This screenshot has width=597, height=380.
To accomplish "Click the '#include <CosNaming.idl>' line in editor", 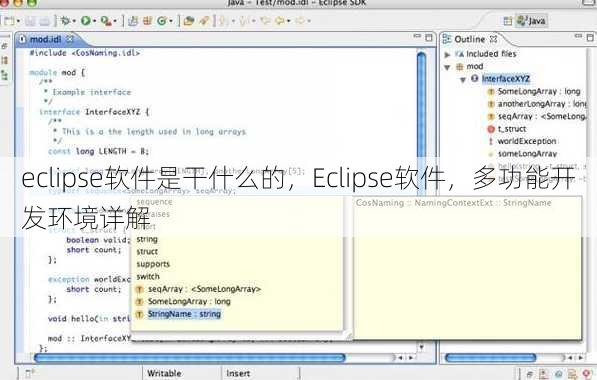I will (85, 53).
